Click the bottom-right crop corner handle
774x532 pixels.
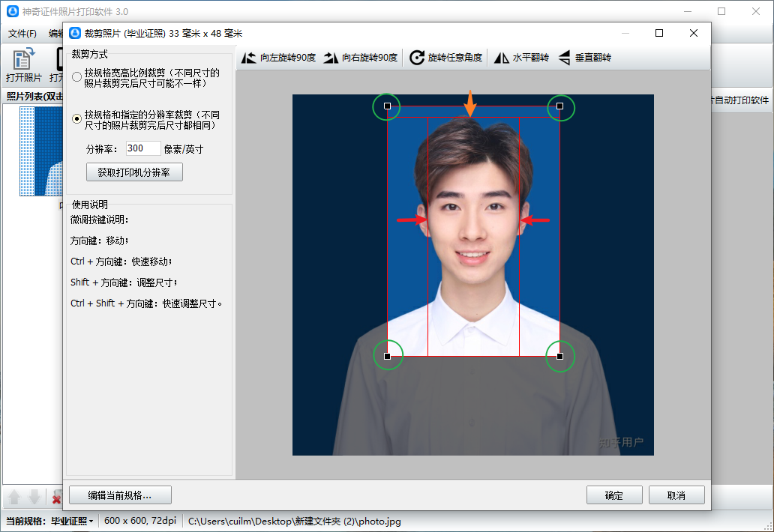click(559, 356)
